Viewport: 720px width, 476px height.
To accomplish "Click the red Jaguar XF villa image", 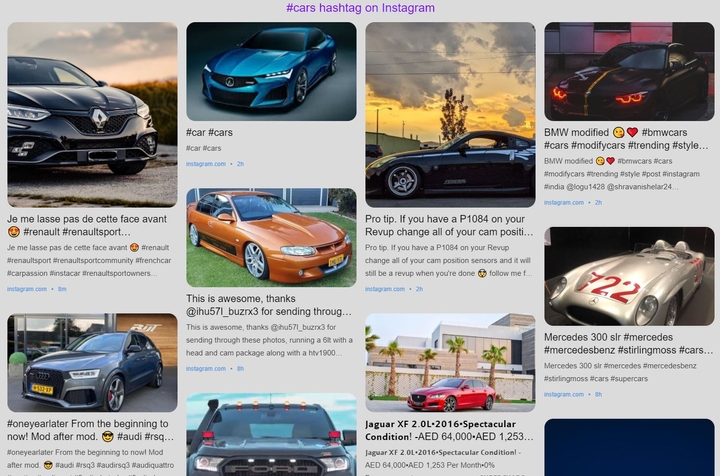I will 450,363.
